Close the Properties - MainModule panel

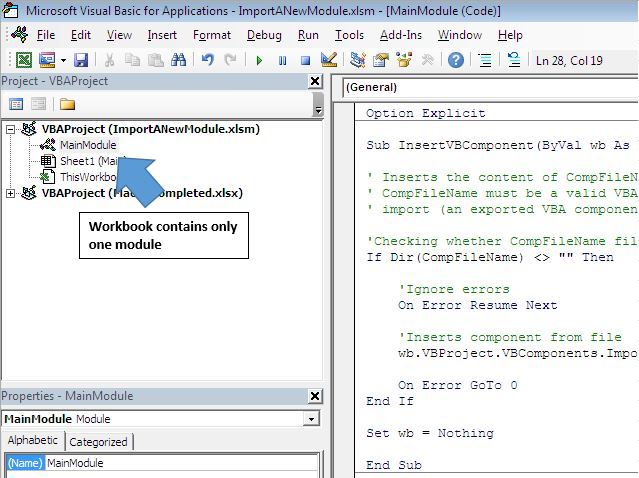(315, 396)
